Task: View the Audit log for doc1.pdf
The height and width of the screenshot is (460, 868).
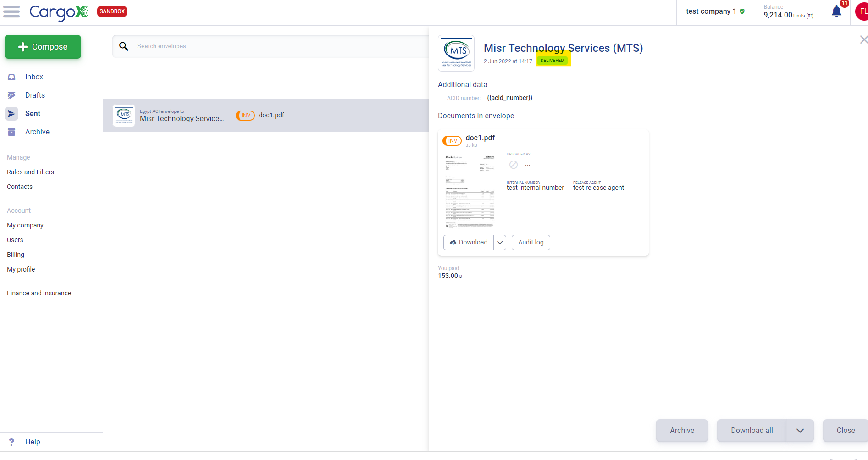Action: tap(531, 243)
